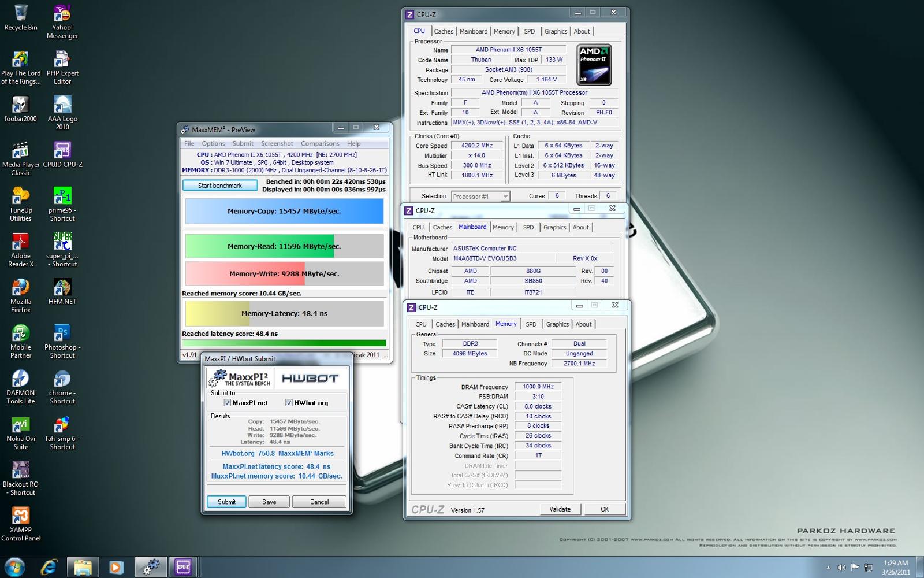Open Media Player Classic icon

21,159
